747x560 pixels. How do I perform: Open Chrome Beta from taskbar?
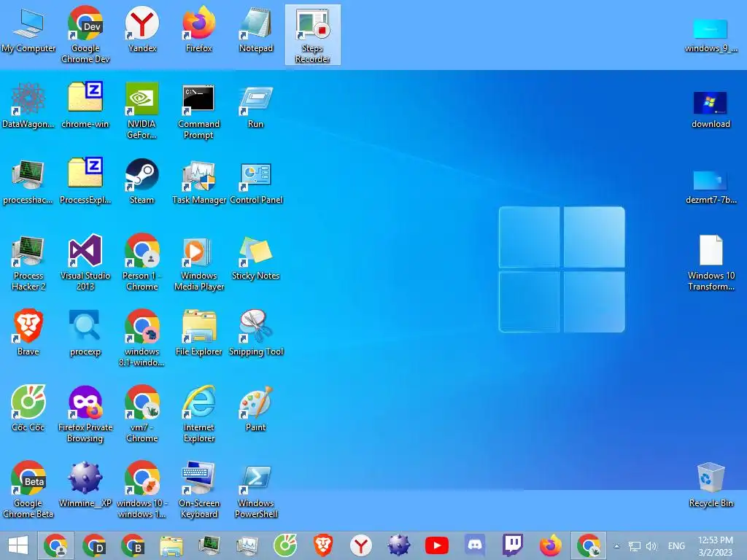(x=133, y=545)
